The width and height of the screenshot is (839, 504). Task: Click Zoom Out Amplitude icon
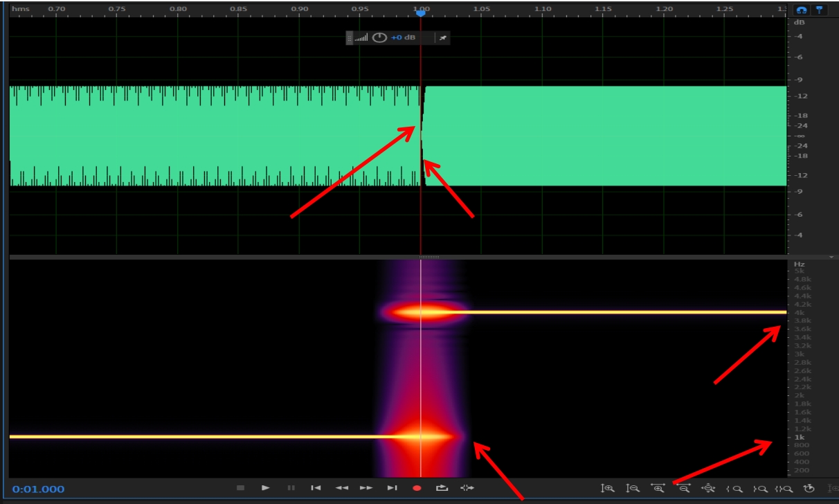633,489
